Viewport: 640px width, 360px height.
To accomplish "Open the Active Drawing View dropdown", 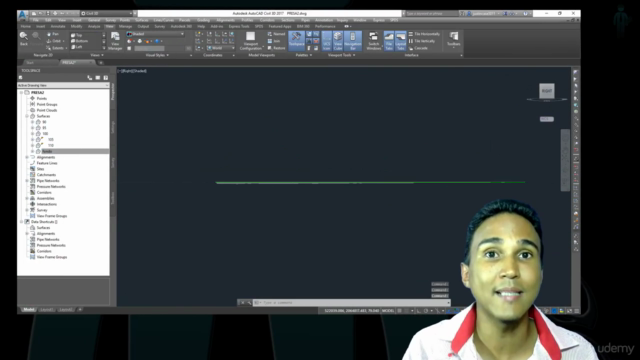I will coord(63,85).
